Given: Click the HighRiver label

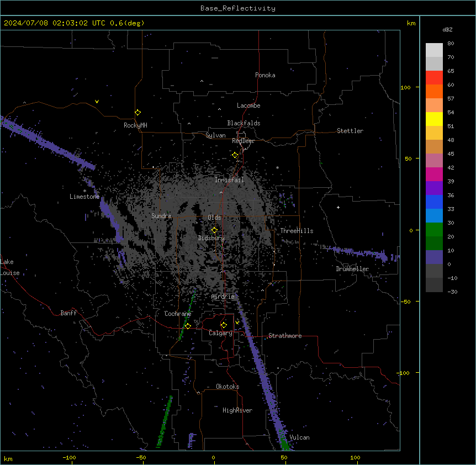Looking at the screenshot, I should [x=237, y=410].
